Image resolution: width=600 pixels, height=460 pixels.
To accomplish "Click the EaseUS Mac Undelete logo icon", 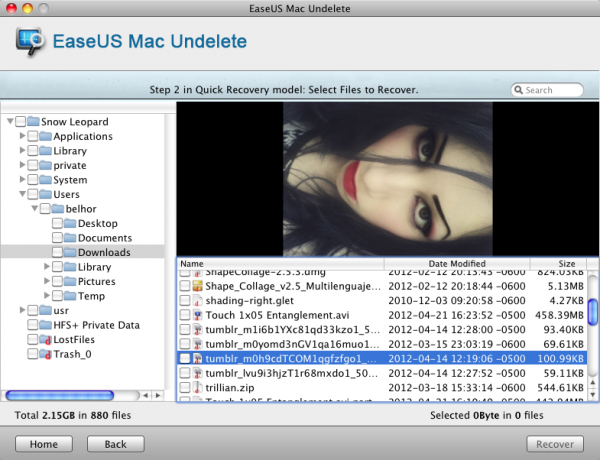I will pyautogui.click(x=30, y=41).
